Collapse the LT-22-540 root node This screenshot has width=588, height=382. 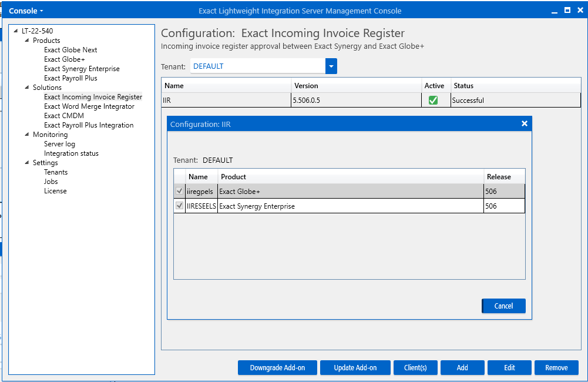click(x=16, y=31)
